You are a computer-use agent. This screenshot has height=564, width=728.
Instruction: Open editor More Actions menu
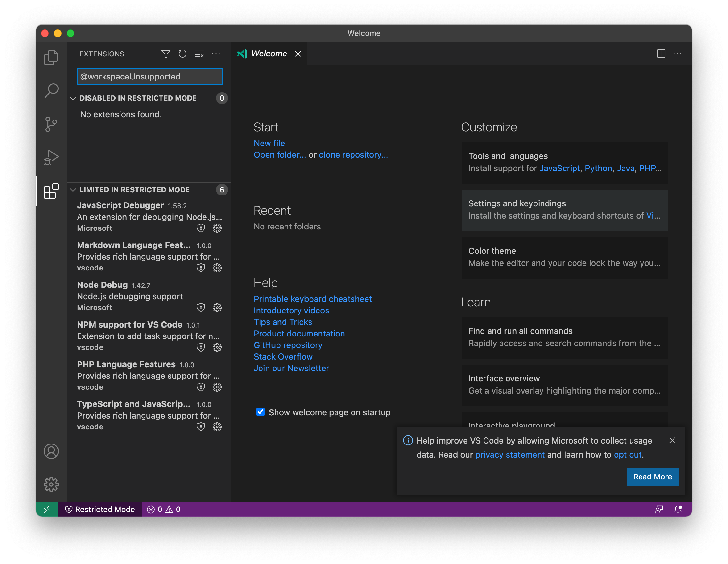tap(678, 54)
